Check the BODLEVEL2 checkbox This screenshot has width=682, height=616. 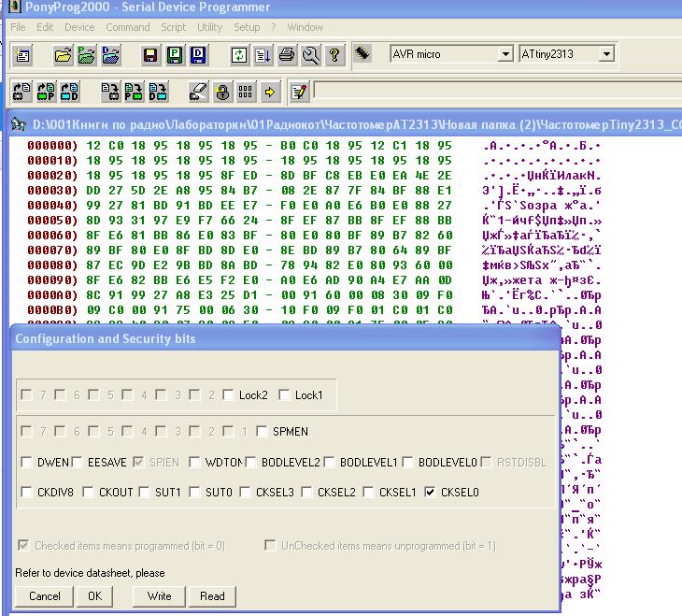click(250, 462)
